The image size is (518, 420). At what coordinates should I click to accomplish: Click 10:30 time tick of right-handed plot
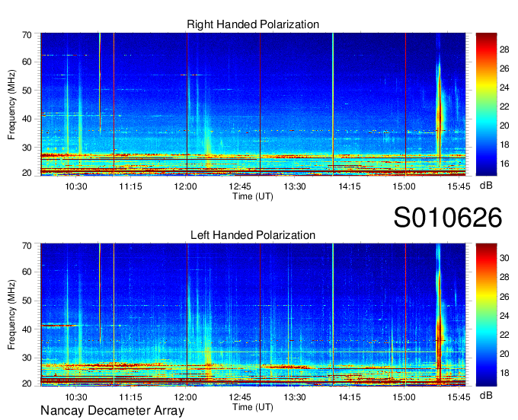[76, 186]
